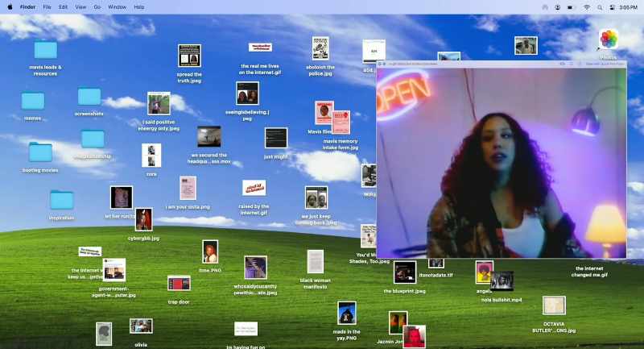
Task: Select 'made in the yay.PNG' file
Action: [x=347, y=314]
